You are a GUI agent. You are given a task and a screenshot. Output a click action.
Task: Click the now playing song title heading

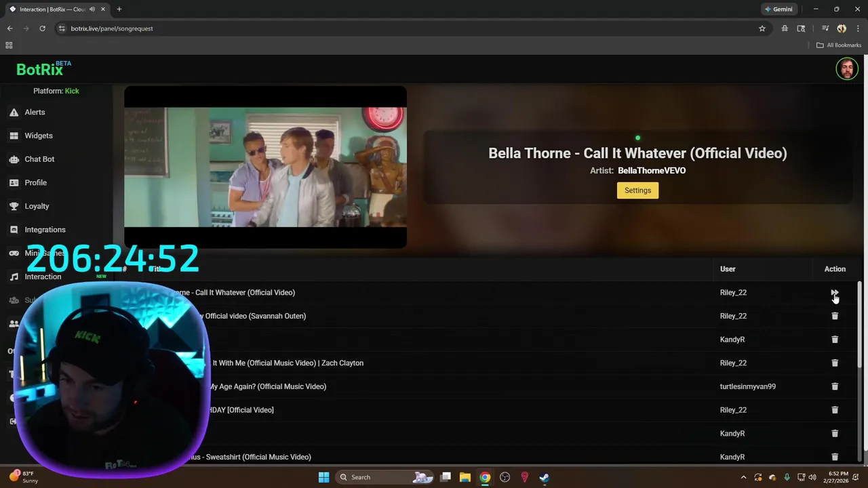click(637, 153)
